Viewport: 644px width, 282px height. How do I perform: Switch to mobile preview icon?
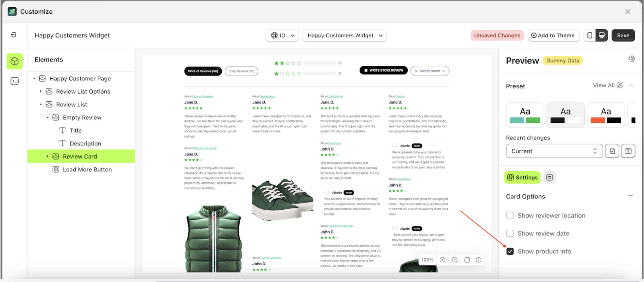(590, 35)
